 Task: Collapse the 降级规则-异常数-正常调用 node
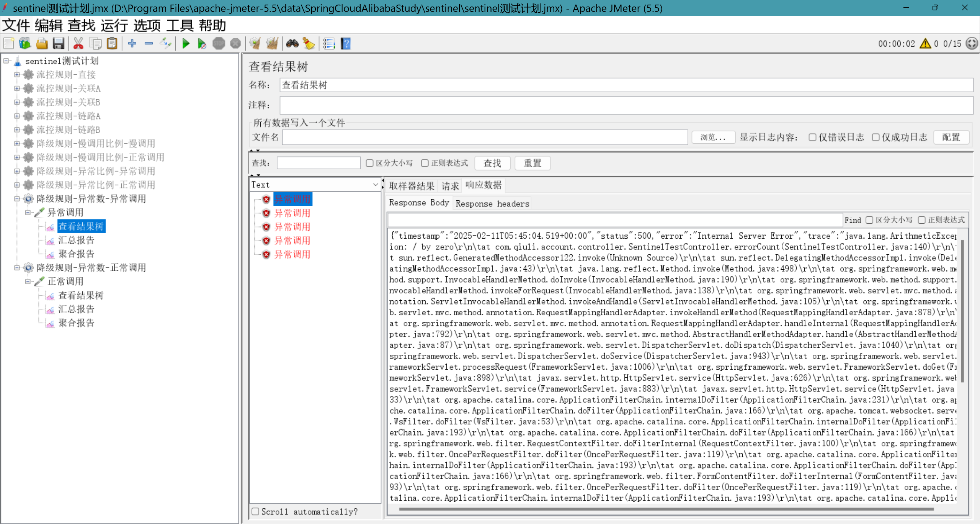17,268
